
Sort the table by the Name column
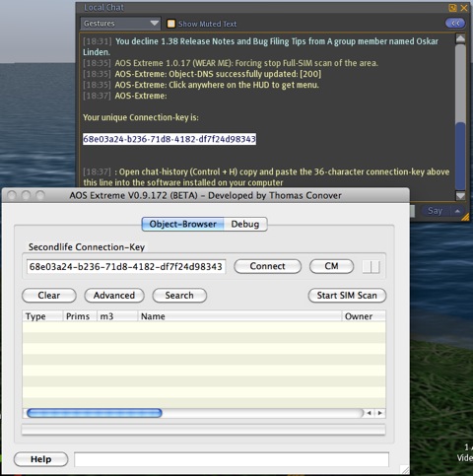(239, 316)
